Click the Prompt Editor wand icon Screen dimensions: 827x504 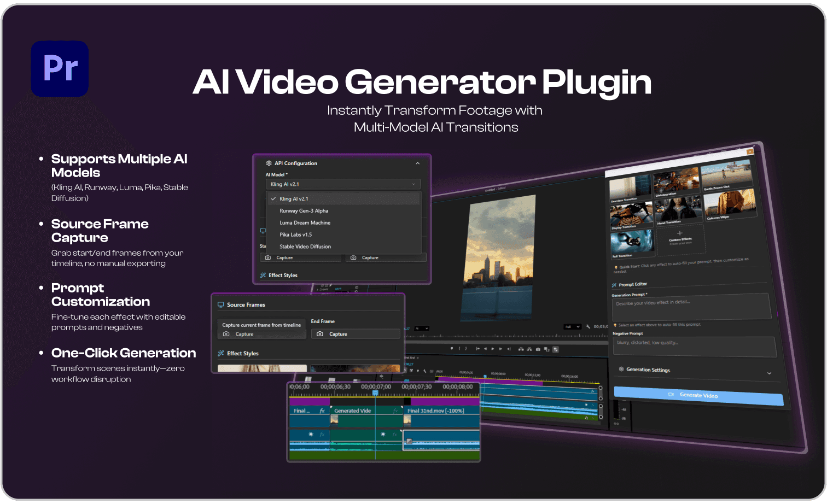point(614,285)
